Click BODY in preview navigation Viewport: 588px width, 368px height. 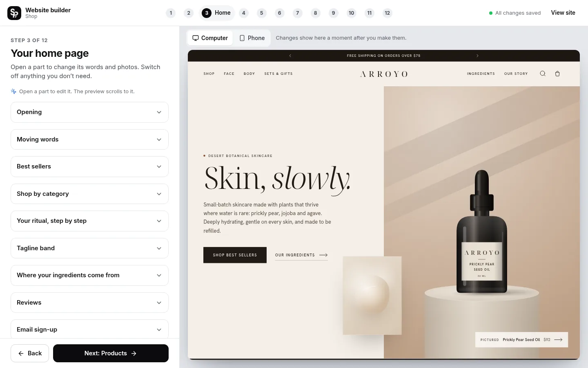[249, 74]
